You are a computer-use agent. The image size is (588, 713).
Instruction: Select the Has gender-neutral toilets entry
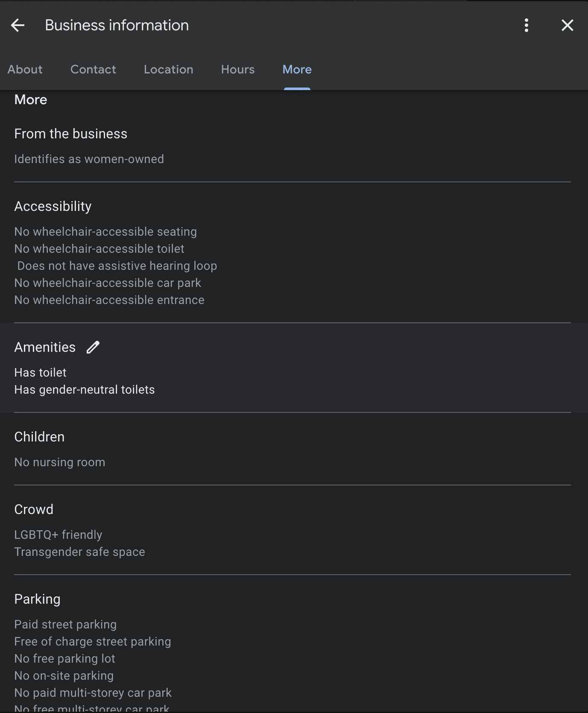85,390
